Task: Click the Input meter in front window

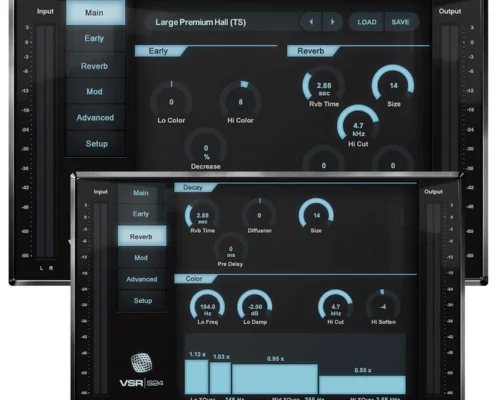Action: pos(101,298)
